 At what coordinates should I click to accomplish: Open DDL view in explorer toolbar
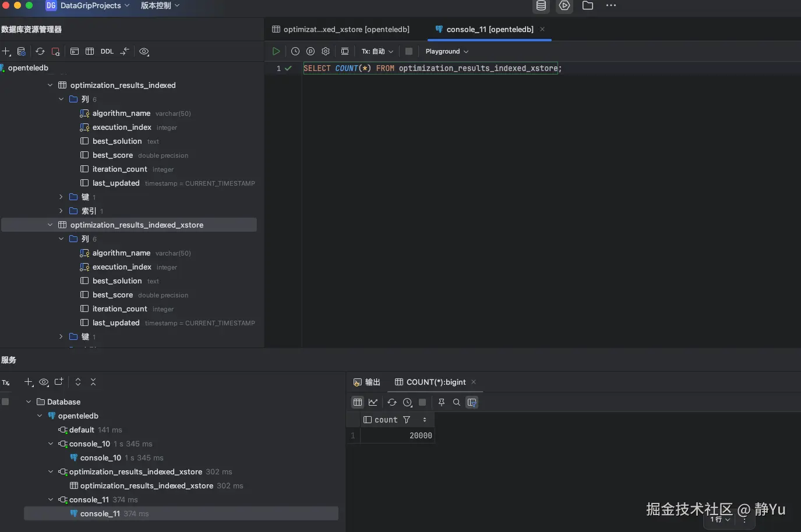coord(107,51)
